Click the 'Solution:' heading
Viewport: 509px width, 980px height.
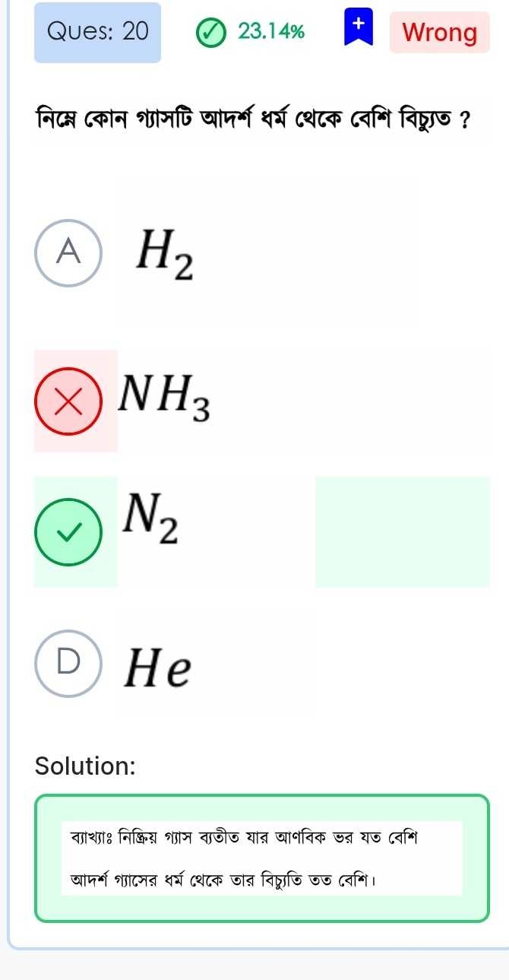[x=85, y=766]
